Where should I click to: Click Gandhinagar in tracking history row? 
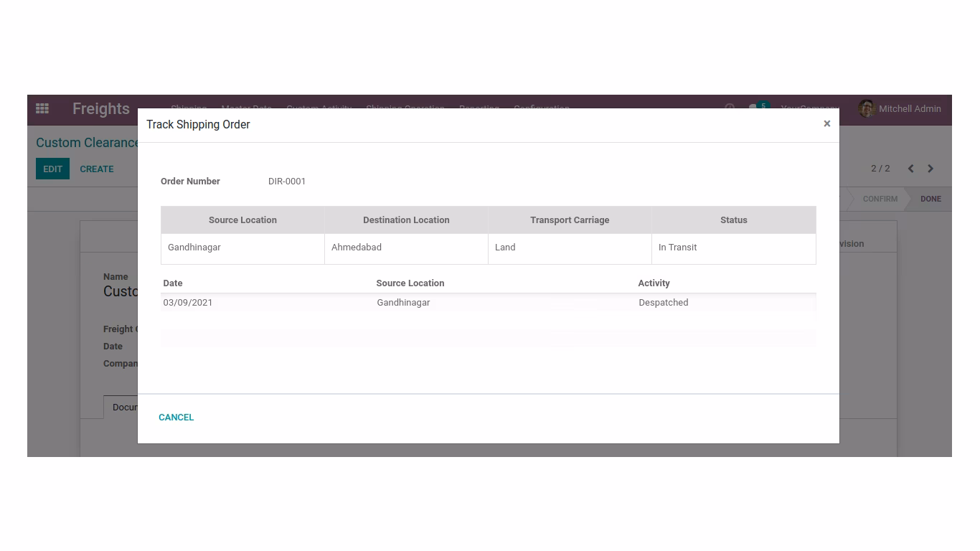[x=403, y=303]
